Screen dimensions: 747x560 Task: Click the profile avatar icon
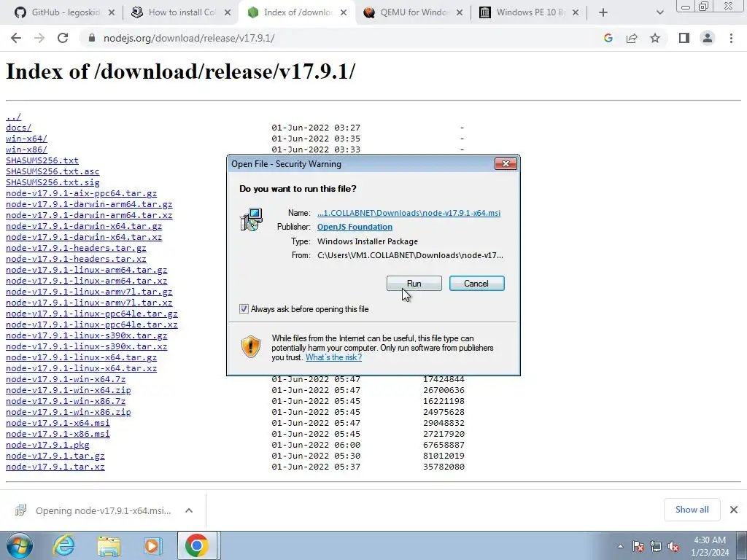tap(708, 38)
